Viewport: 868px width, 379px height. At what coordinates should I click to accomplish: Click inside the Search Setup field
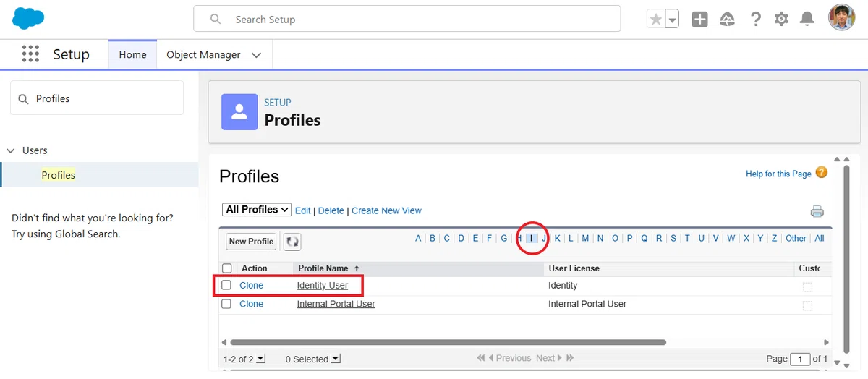[407, 20]
